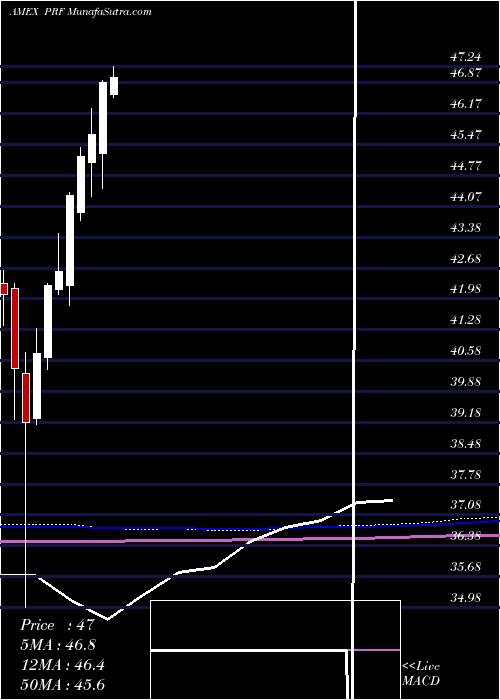Select the 44.07 price axis label
The height and width of the screenshot is (700, 500).
coord(466,196)
